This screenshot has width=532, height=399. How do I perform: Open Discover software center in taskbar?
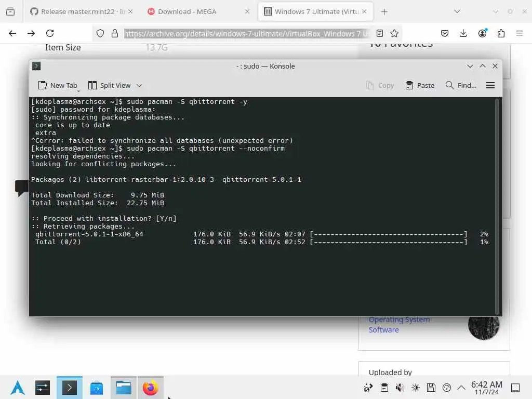[x=97, y=388]
